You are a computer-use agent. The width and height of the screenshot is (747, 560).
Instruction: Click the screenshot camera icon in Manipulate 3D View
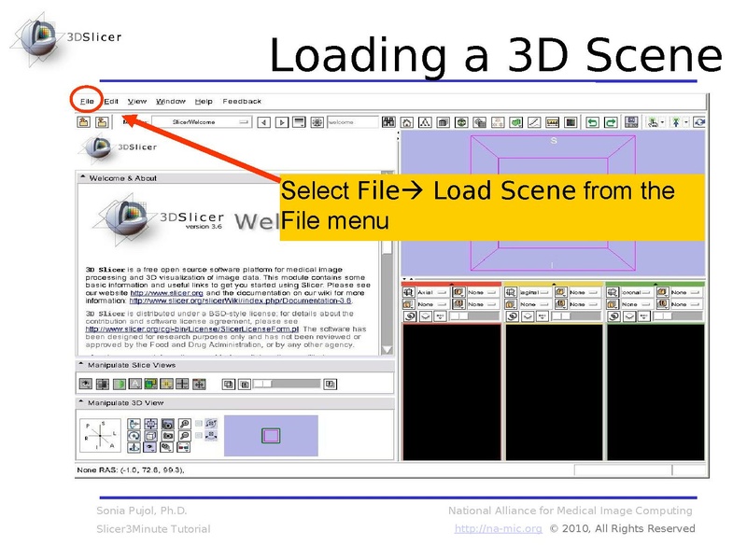pyautogui.click(x=167, y=424)
